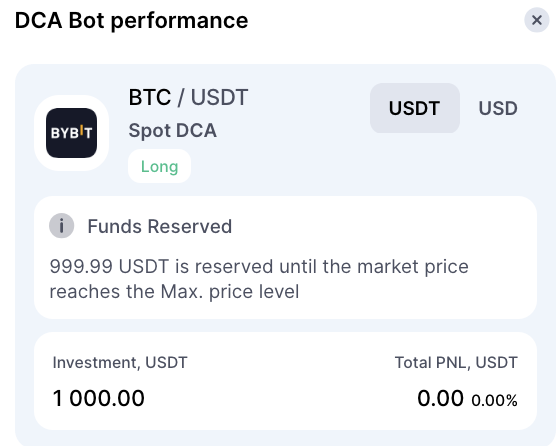This screenshot has height=446, width=558.
Task: Click the "Max. price level" text line
Action: click(x=174, y=292)
